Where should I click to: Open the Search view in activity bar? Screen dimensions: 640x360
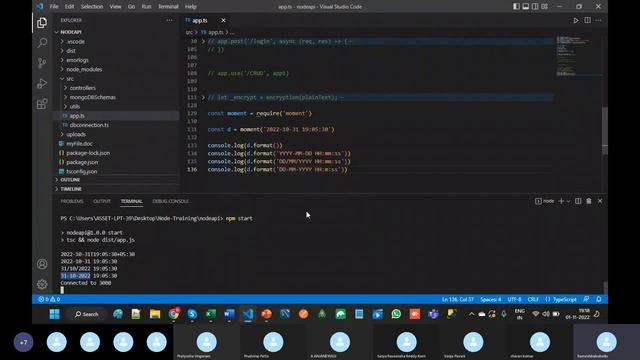[42, 42]
